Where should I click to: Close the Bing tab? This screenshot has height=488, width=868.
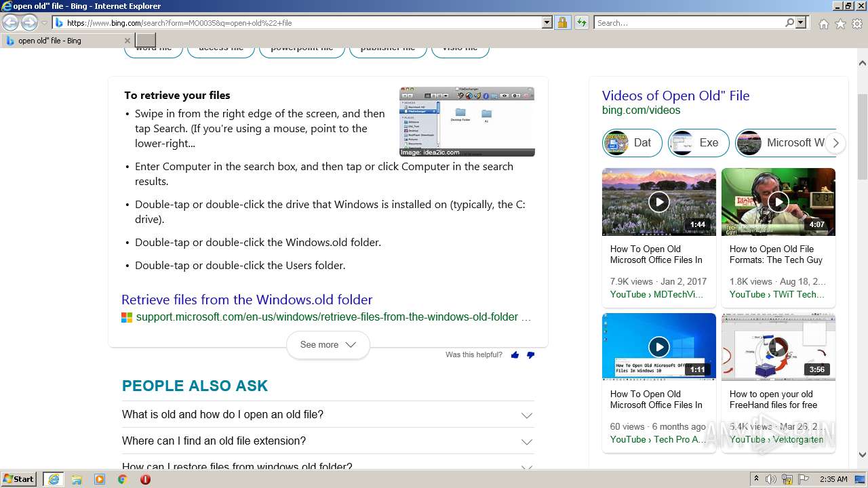(x=127, y=41)
